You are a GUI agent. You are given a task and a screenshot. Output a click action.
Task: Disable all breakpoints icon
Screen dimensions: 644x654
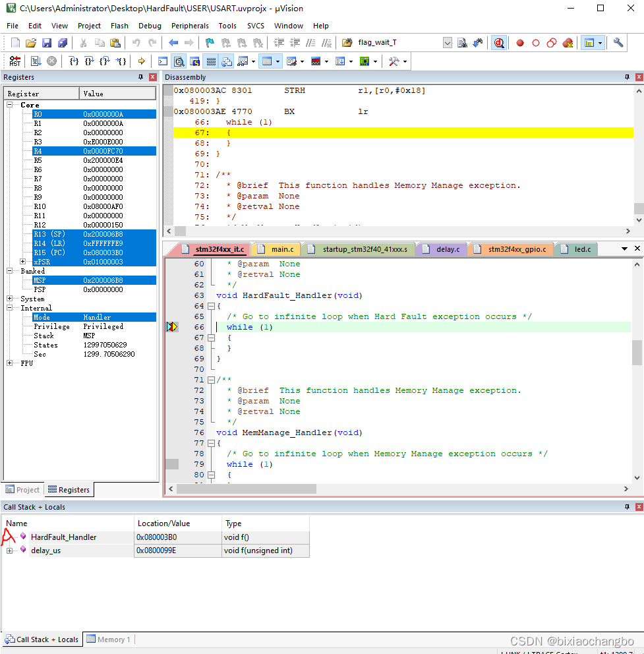(552, 43)
